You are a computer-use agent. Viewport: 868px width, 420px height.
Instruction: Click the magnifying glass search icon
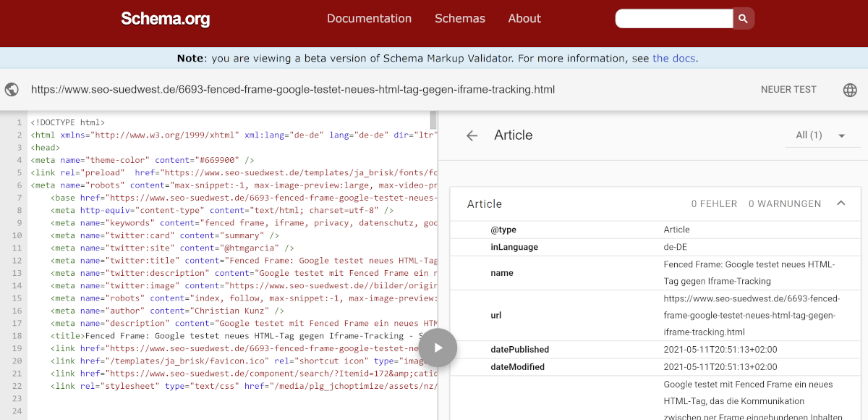pyautogui.click(x=743, y=18)
